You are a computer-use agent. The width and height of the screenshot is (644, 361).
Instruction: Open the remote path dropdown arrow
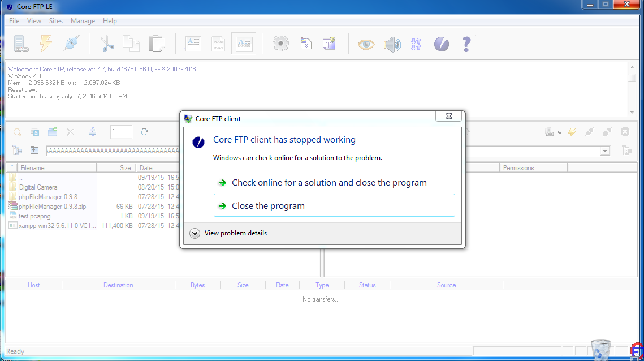[x=605, y=151]
